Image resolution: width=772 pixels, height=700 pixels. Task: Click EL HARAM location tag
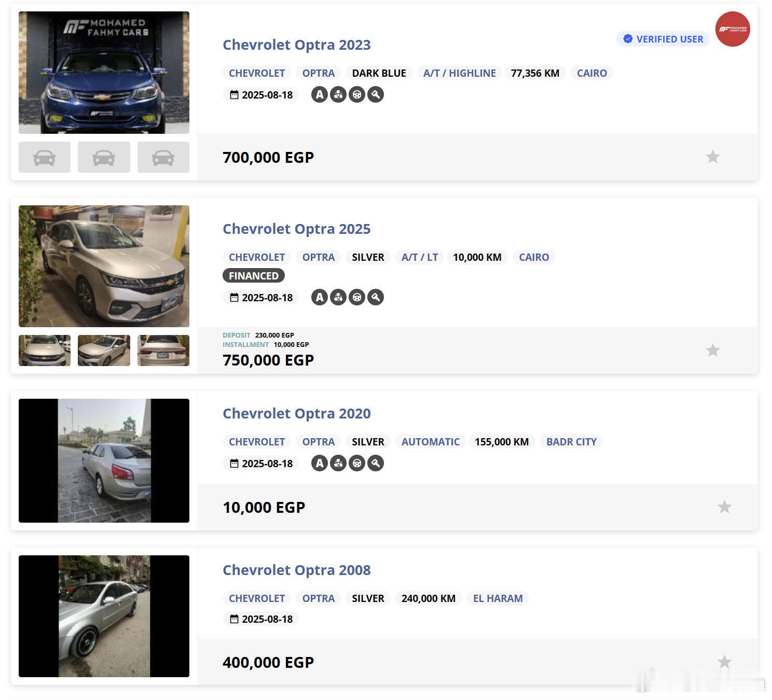[x=498, y=598]
